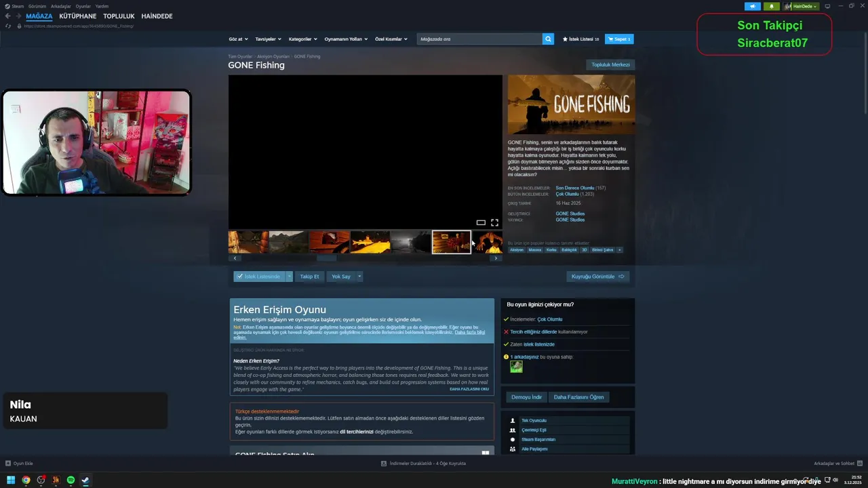Viewport: 868px width, 488px height.
Task: Focus the Mağazada ara search field
Action: coord(479,39)
